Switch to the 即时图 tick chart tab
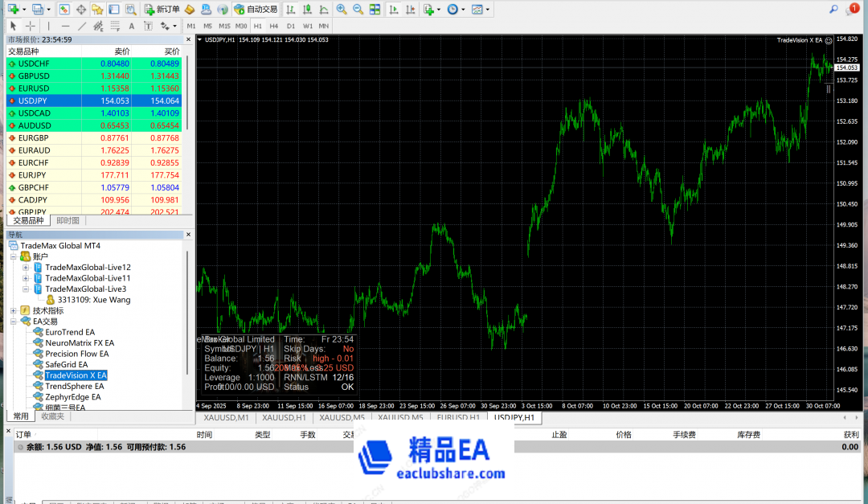This screenshot has height=504, width=868. pyautogui.click(x=68, y=220)
